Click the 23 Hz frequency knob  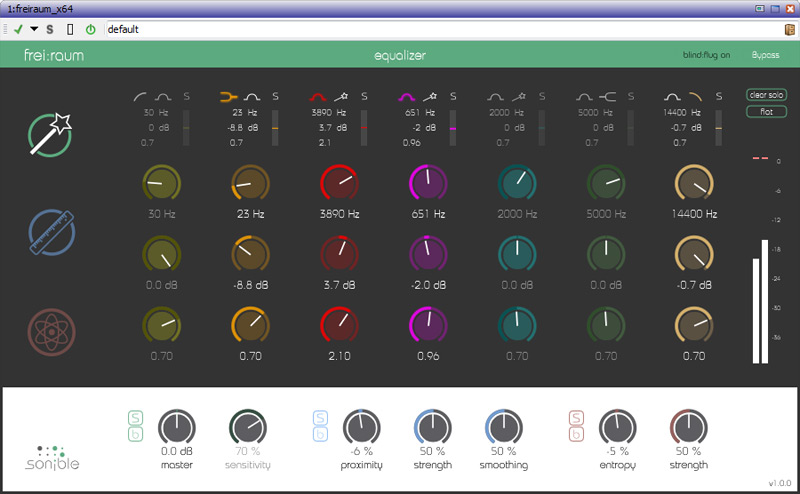point(251,183)
